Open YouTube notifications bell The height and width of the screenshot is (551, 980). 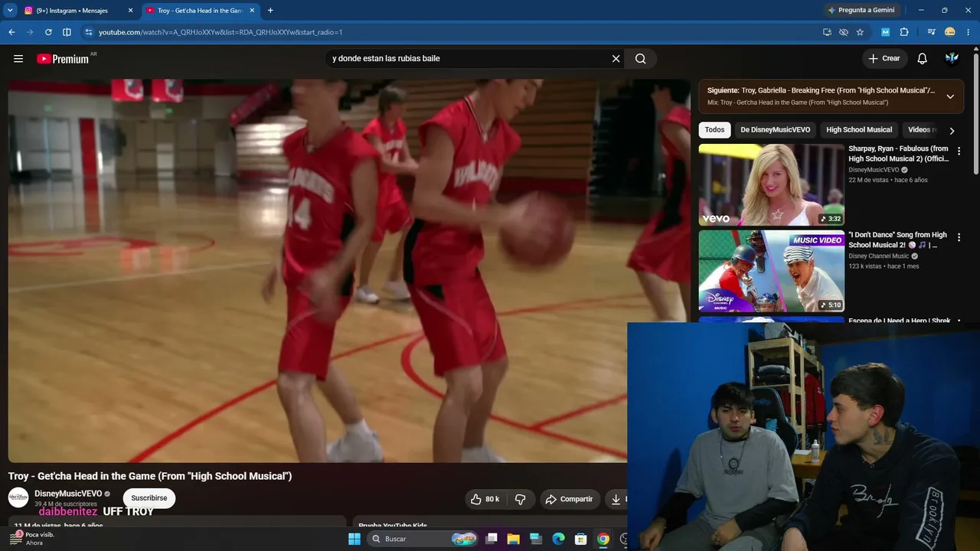click(923, 59)
